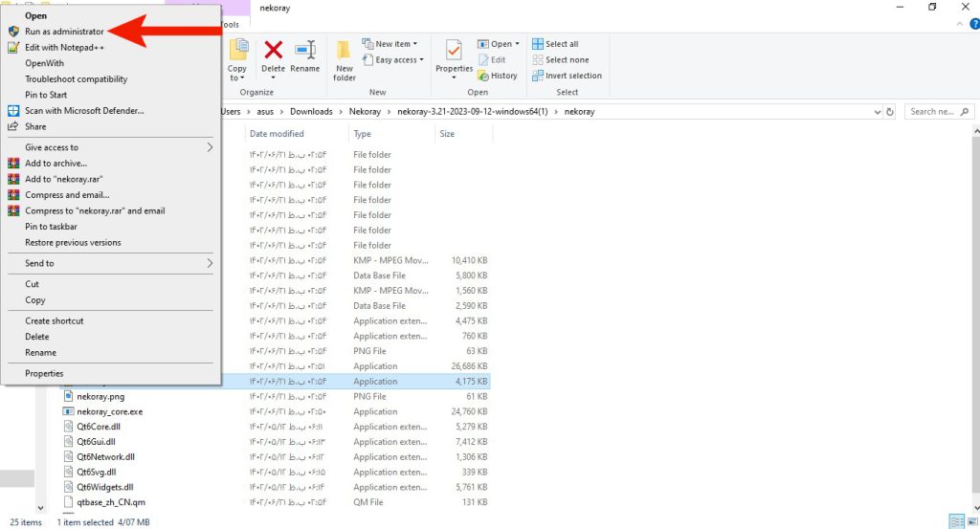Choose Add to "nekoray.rar" option
This screenshot has height=529, width=980.
point(64,179)
